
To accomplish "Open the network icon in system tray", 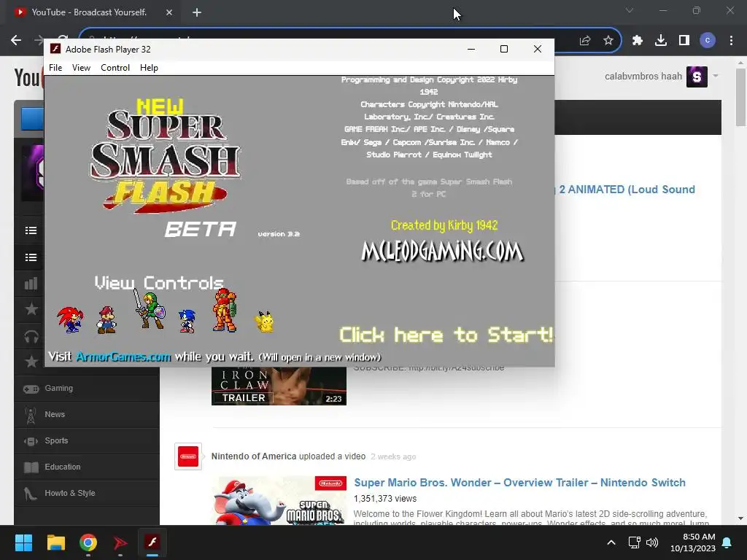I will tap(634, 542).
